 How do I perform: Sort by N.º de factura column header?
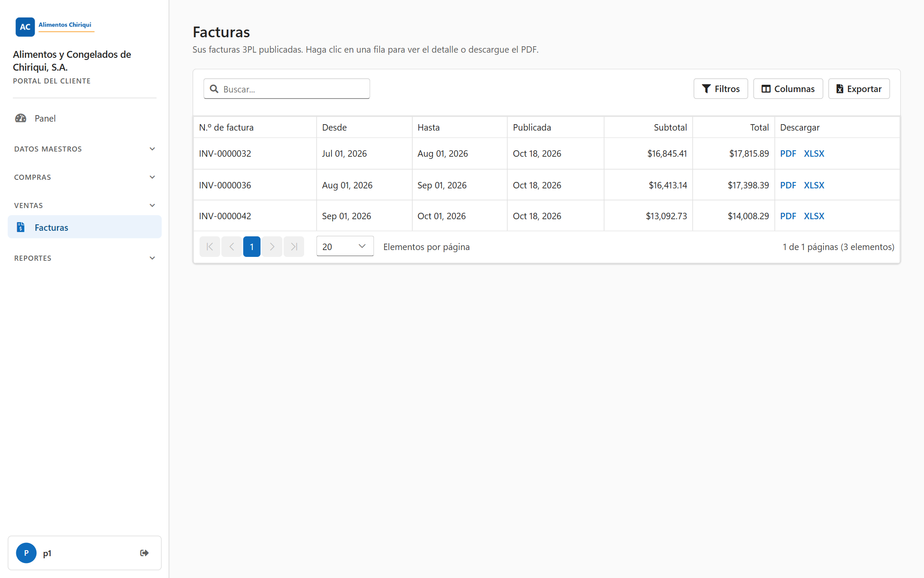[x=255, y=127]
